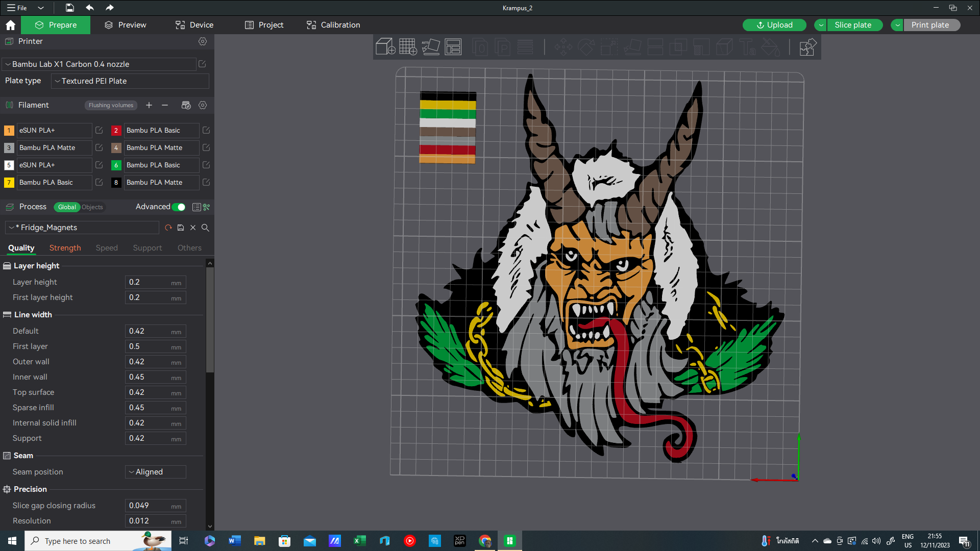Image resolution: width=980 pixels, height=551 pixels.
Task: Open the Fridge_Magnets process preset dropdown
Action: [x=82, y=228]
